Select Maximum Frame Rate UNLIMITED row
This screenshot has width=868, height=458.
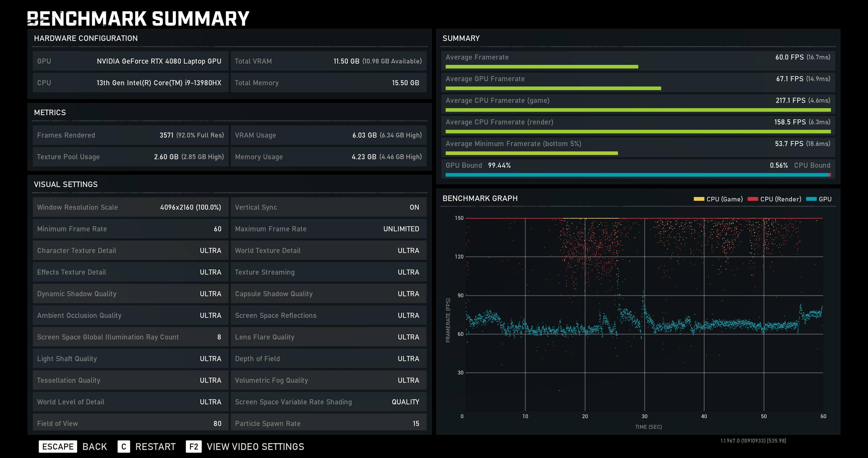(328, 229)
